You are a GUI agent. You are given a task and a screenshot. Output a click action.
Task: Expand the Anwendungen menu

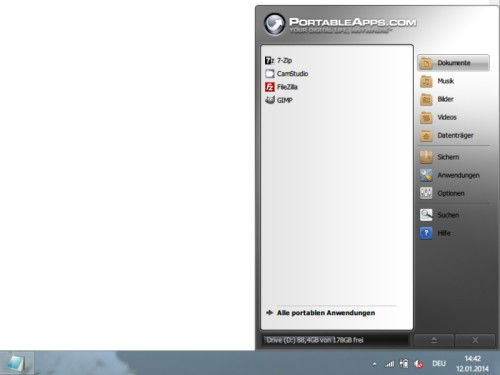pyautogui.click(x=449, y=175)
